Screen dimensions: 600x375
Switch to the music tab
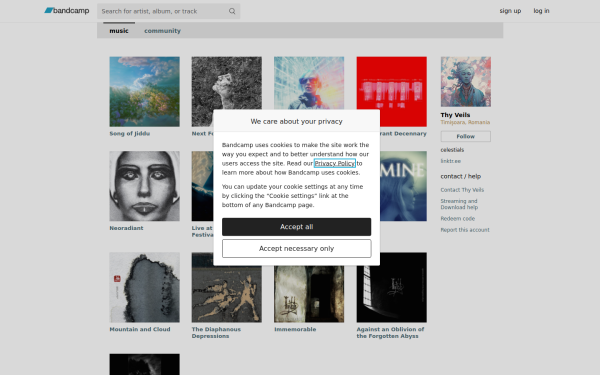tap(119, 31)
